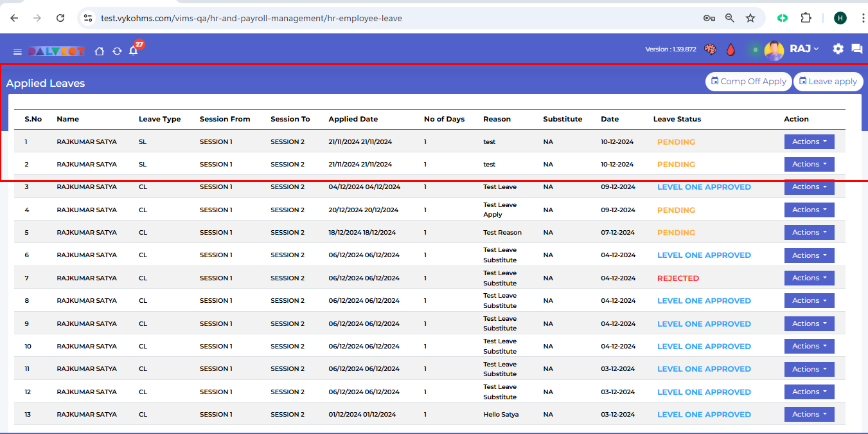
Task: Expand Actions menu for row 13
Action: coord(809,414)
